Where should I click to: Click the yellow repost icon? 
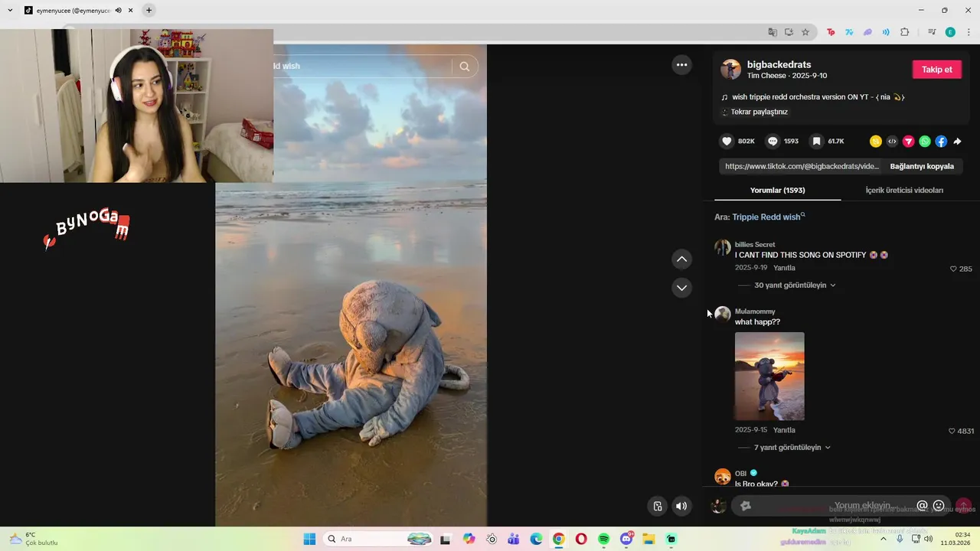tap(876, 142)
